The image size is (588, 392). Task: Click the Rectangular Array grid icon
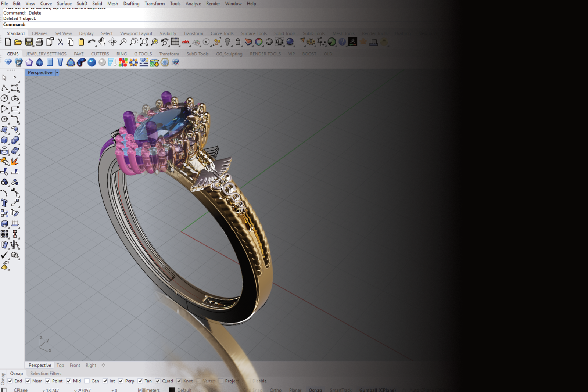tap(4, 234)
